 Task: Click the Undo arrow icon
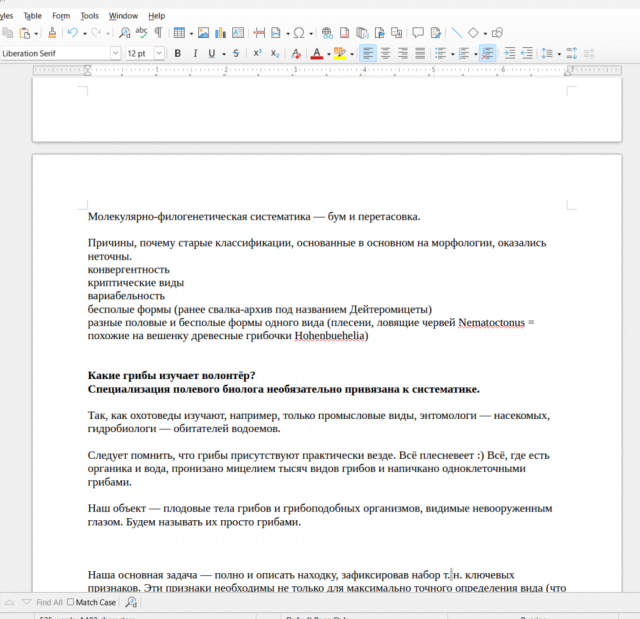73,33
